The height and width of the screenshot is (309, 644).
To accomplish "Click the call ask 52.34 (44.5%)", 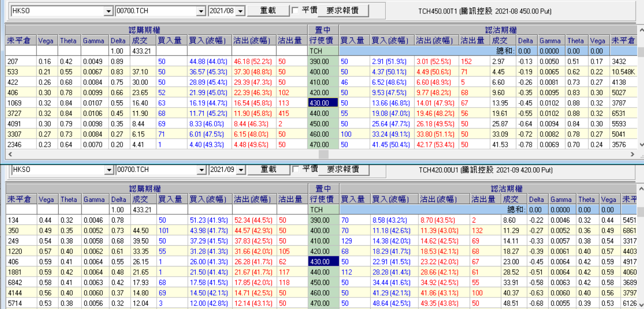I will [252, 220].
